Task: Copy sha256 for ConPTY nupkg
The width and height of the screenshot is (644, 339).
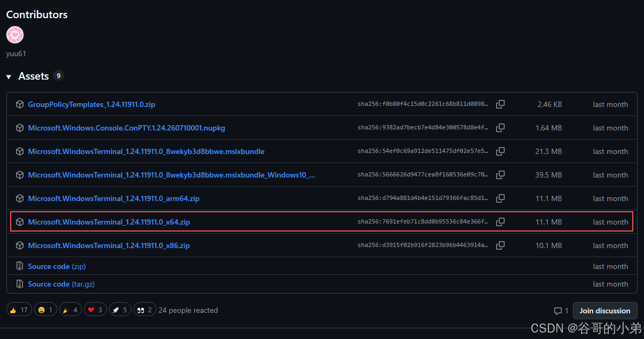Action: tap(500, 128)
